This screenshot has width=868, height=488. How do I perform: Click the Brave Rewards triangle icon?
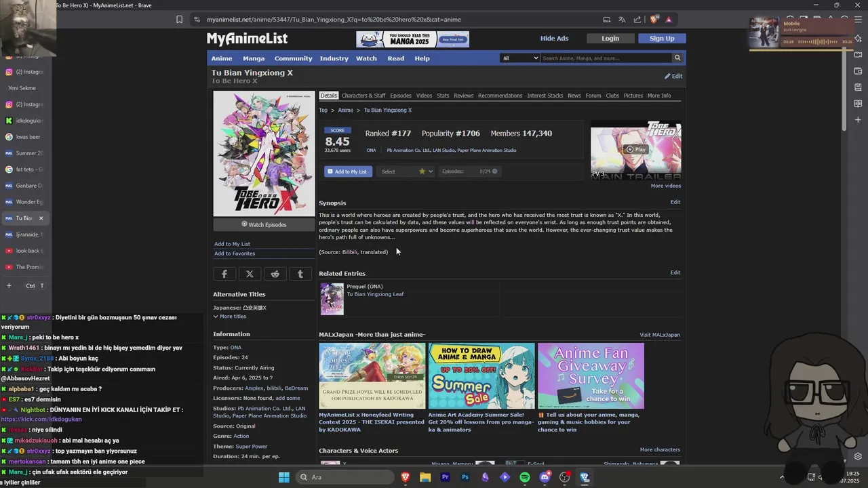click(669, 20)
